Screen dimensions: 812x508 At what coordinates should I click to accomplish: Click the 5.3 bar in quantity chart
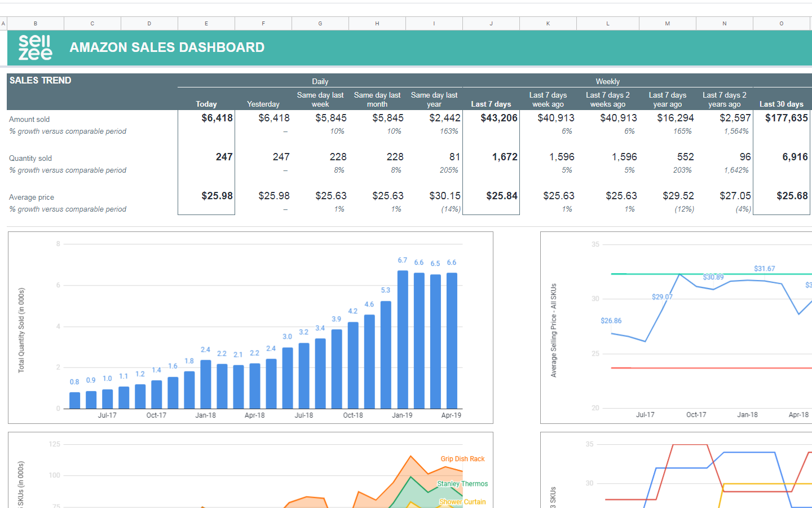(x=386, y=355)
